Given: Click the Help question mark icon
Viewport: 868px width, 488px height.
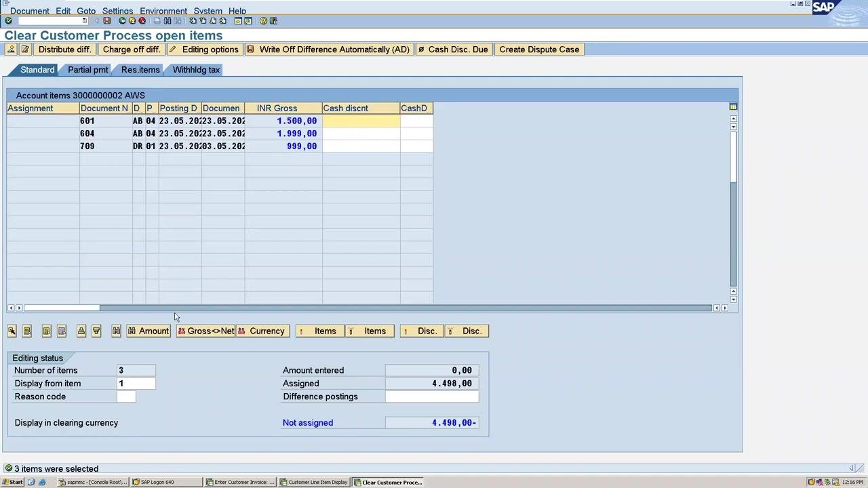Looking at the screenshot, I should (x=264, y=20).
